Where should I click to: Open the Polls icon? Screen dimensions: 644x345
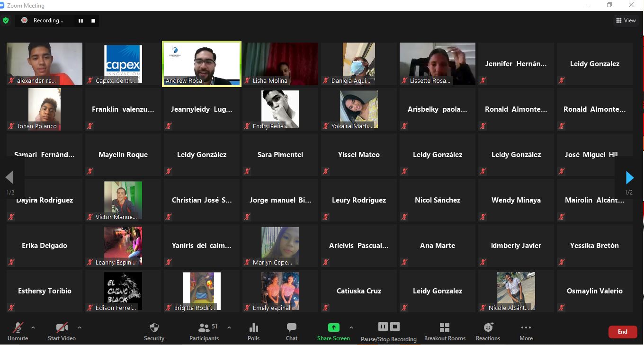253,331
